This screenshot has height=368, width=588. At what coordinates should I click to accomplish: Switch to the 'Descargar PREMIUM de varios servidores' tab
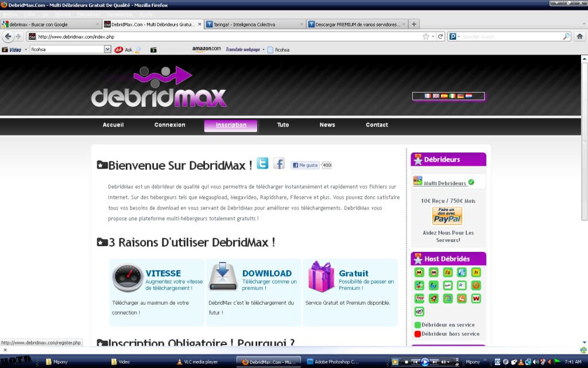pos(357,24)
